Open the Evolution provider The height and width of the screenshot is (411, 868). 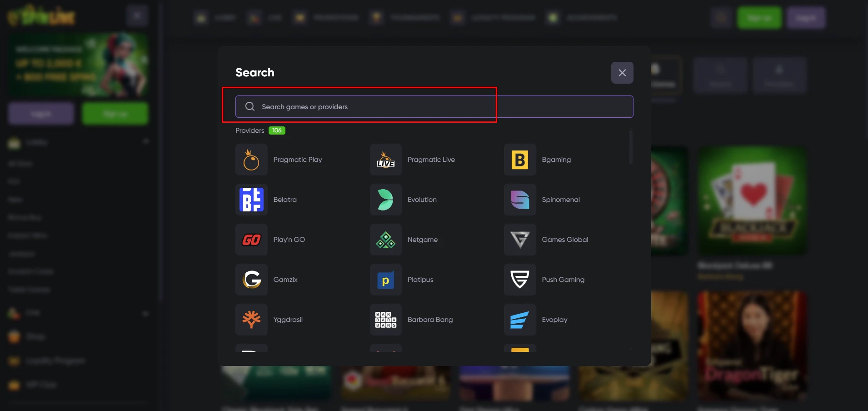point(404,200)
